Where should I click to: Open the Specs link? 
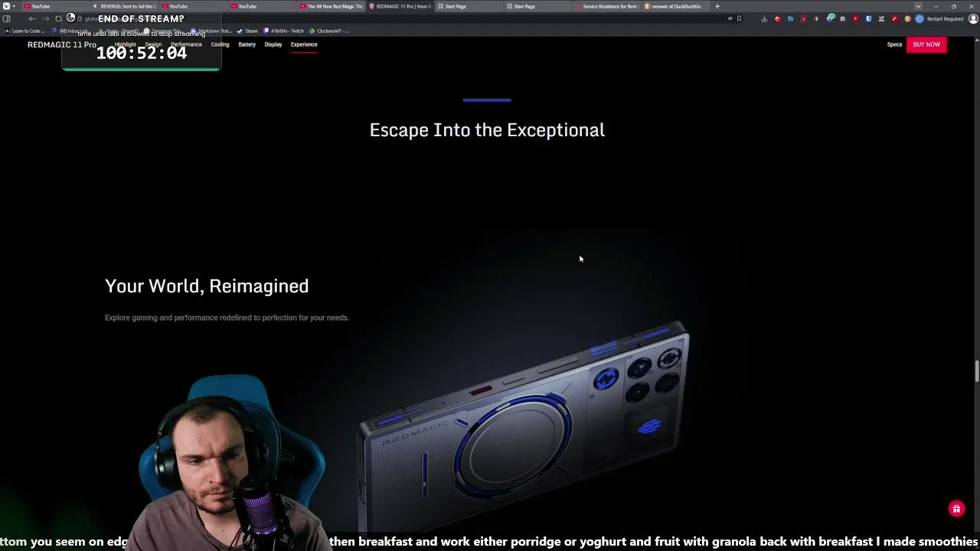tap(894, 44)
